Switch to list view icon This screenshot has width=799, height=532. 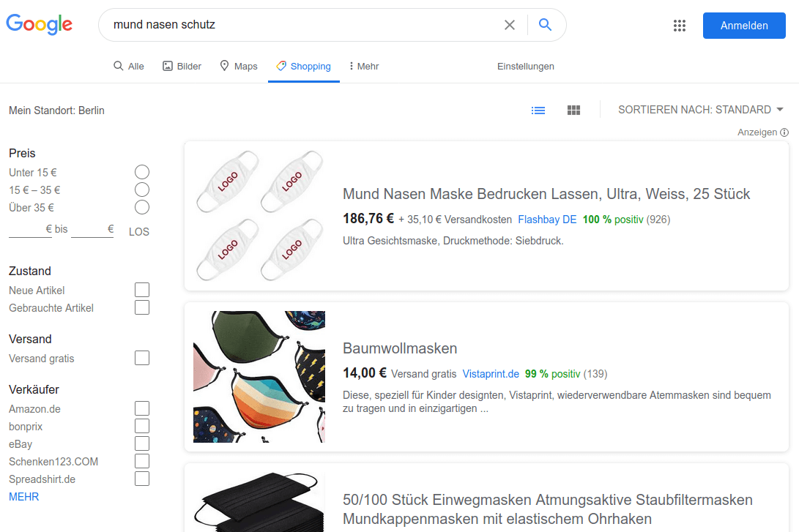pyautogui.click(x=538, y=110)
